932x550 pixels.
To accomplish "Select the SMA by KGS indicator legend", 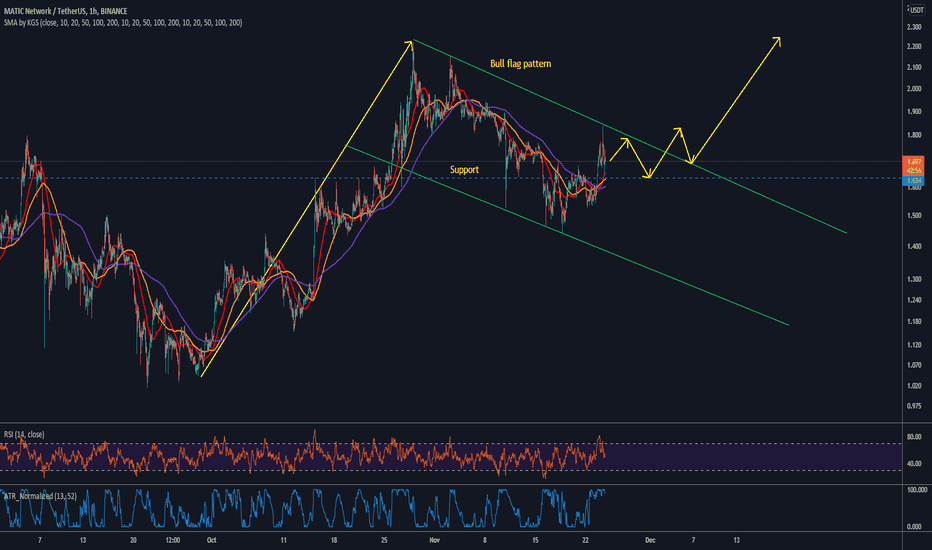I will [x=123, y=23].
